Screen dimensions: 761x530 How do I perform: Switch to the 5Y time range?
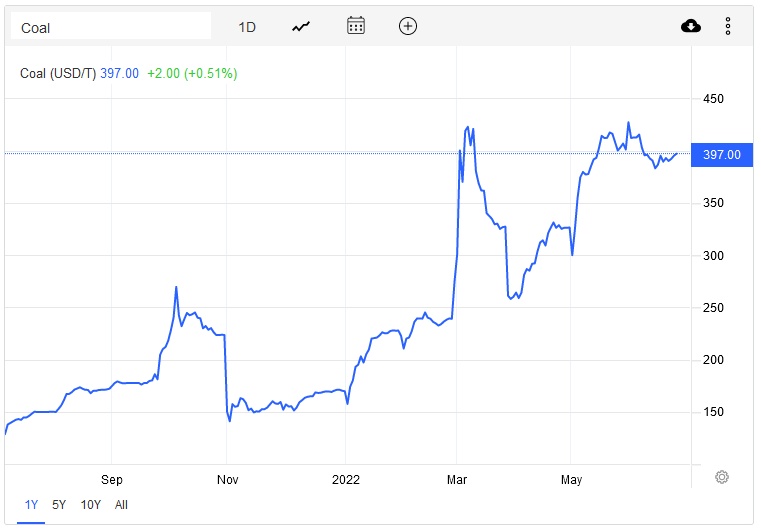click(x=59, y=505)
